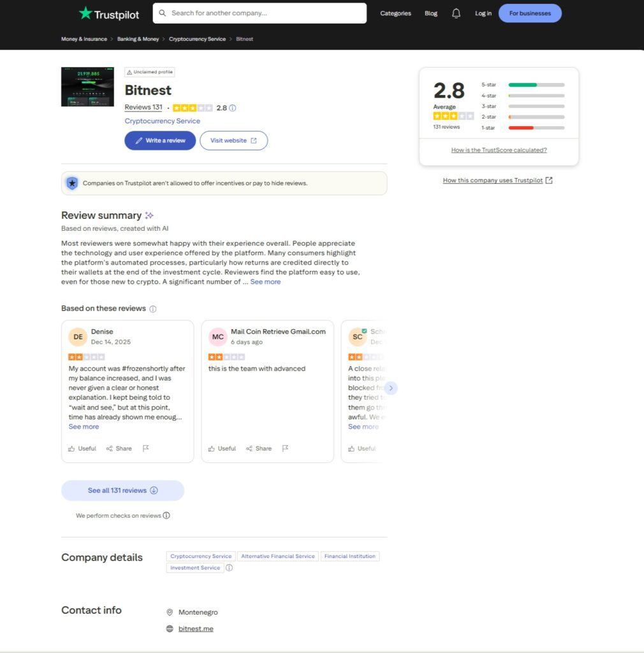The height and width of the screenshot is (653, 644).
Task: Open How is the TrustScore calculated link
Action: pyautogui.click(x=498, y=150)
